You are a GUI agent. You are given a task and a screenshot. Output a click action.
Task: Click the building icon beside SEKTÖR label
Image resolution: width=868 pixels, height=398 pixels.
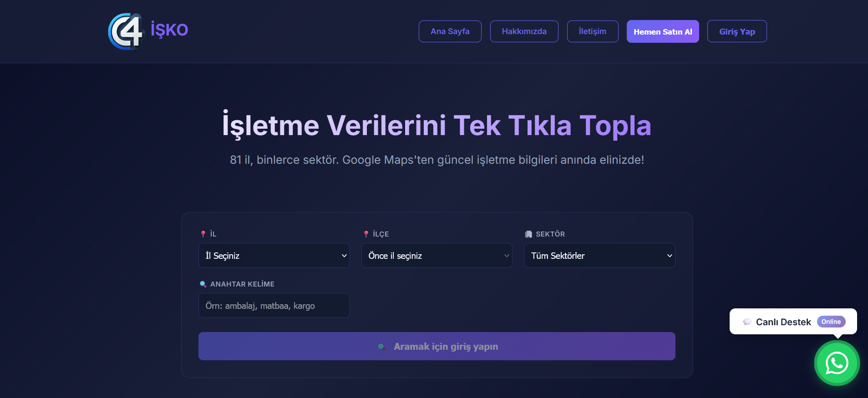pyautogui.click(x=528, y=234)
